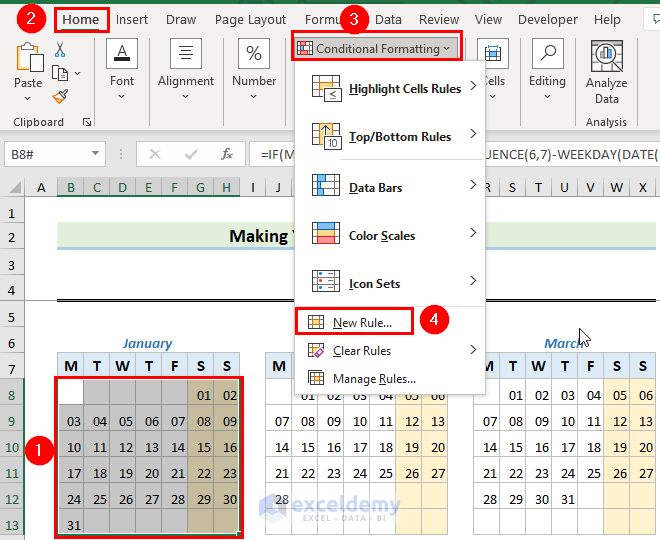Click the Select All corner triangle
The image size is (660, 540).
15,187
